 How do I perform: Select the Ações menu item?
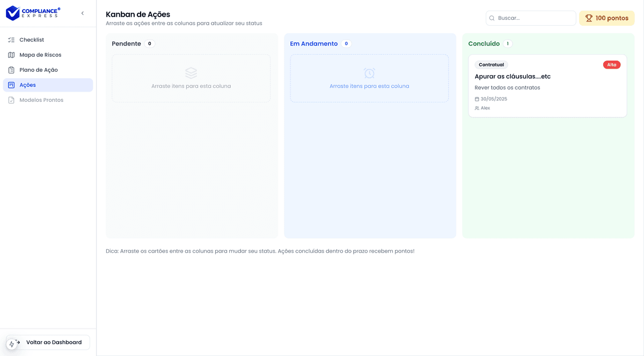click(x=48, y=85)
